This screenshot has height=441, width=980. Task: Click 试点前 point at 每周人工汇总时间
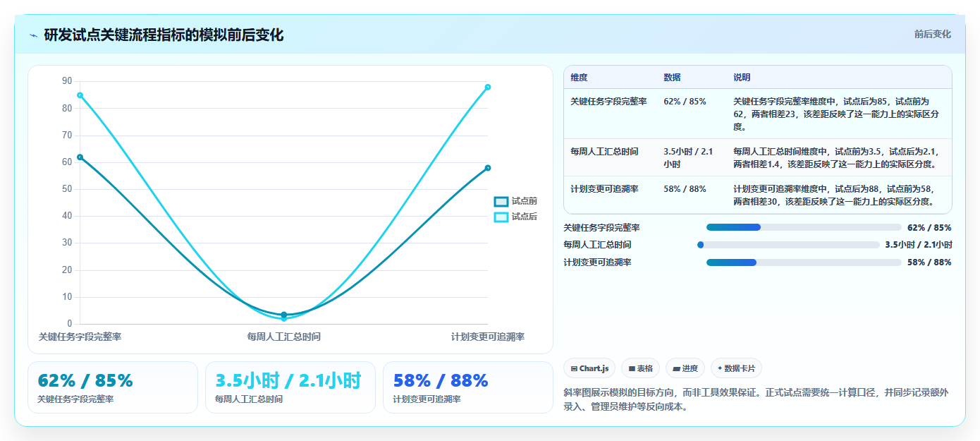click(x=284, y=315)
